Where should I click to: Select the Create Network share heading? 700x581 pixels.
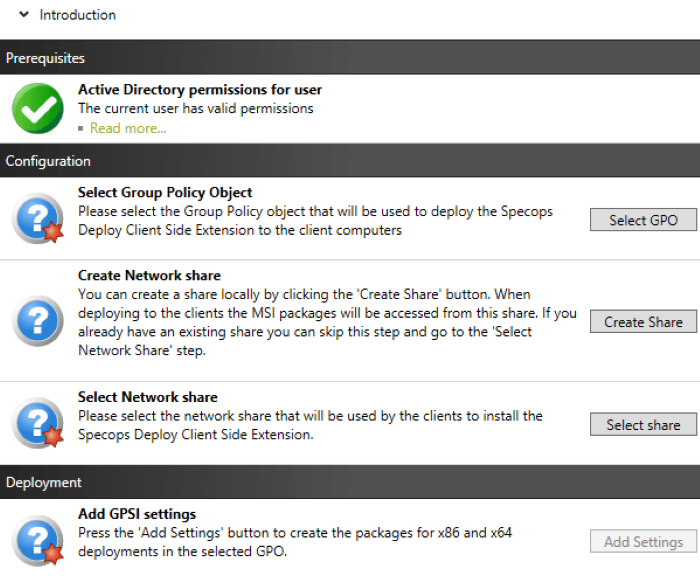pos(150,275)
